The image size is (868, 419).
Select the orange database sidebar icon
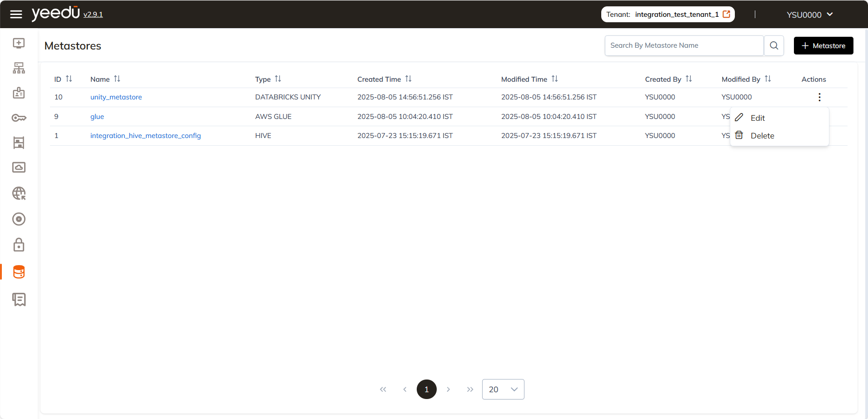[19, 272]
